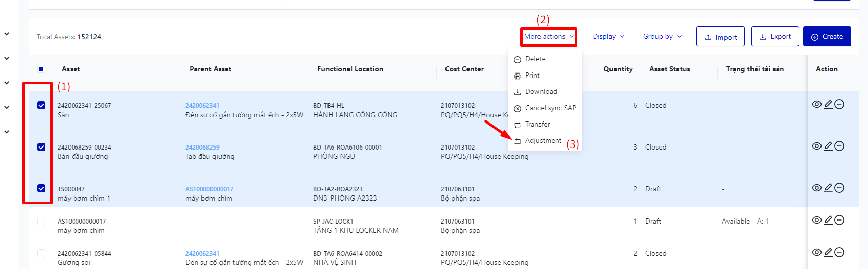
Task: Click the view eye icon for asset AS100000000017
Action: [x=816, y=220]
